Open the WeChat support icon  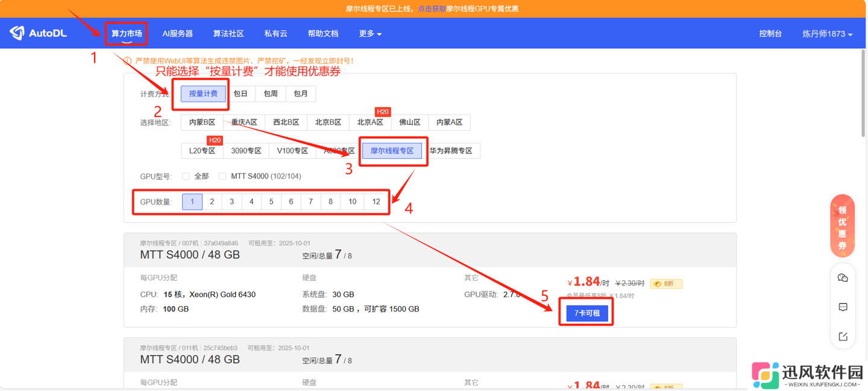pos(843,278)
